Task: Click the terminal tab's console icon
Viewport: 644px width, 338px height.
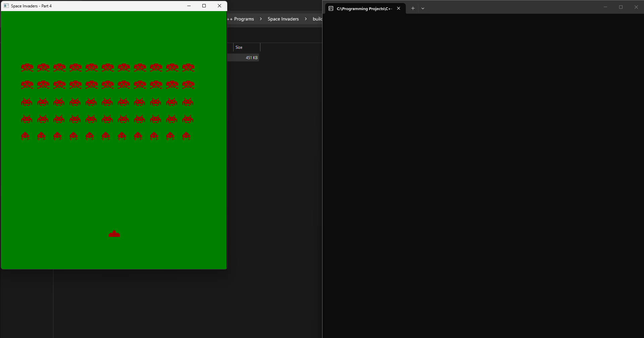Action: 331,8
